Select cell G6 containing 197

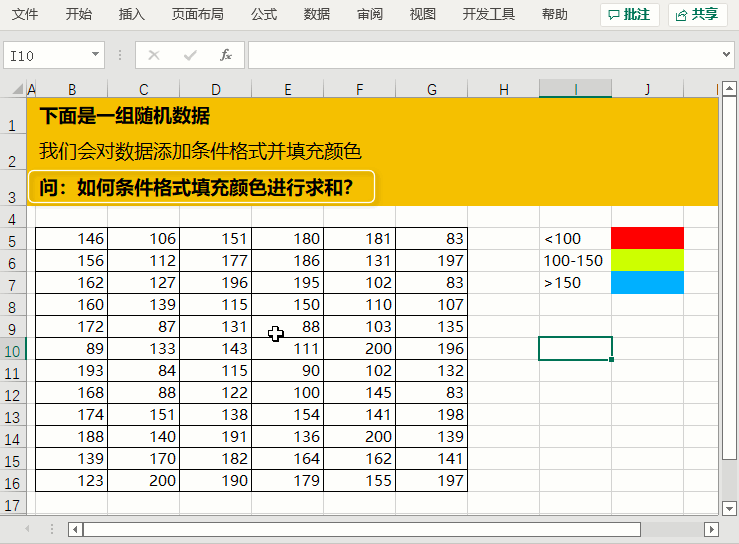(x=432, y=261)
